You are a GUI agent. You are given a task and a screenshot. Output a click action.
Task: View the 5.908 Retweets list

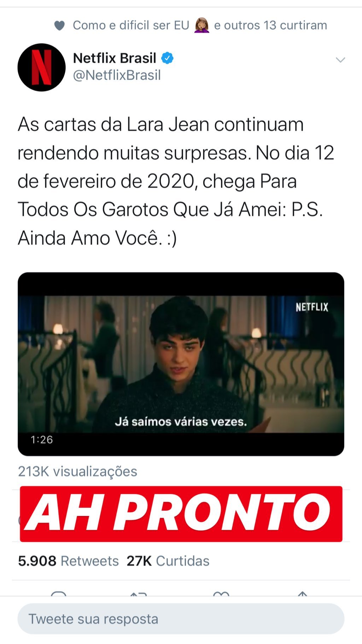coord(69,561)
